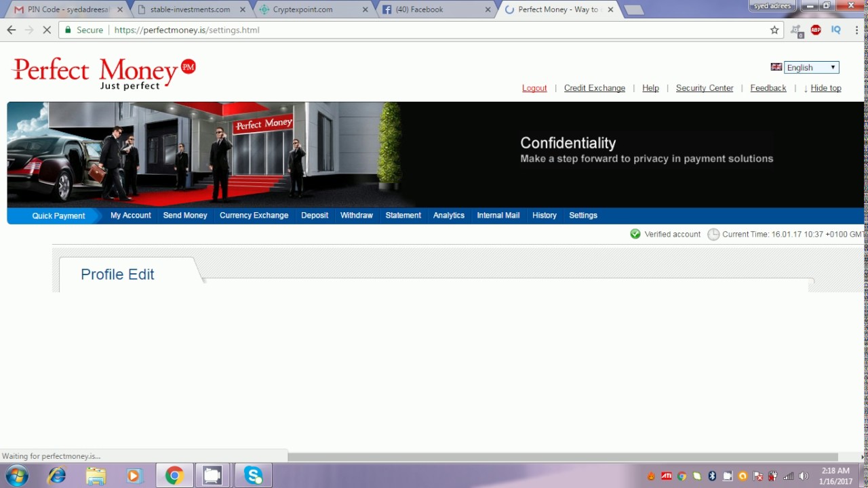Open the Chrome three-dot menu
Viewport: 868px width, 488px height.
tap(856, 30)
